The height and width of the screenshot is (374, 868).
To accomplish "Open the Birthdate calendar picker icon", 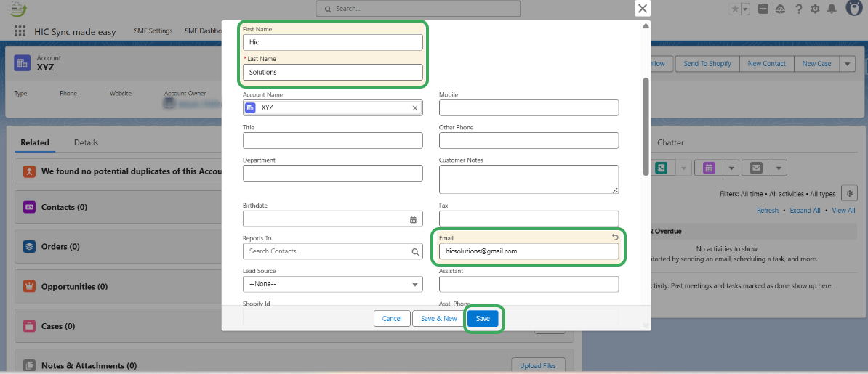I will pyautogui.click(x=413, y=219).
